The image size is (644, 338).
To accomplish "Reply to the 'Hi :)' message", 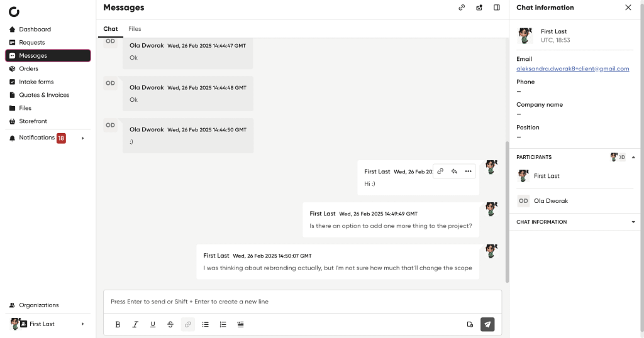I will click(454, 172).
